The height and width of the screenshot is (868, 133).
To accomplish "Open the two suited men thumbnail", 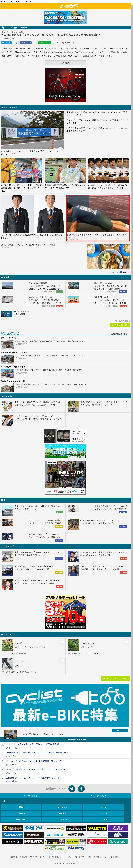I will point(33,214).
